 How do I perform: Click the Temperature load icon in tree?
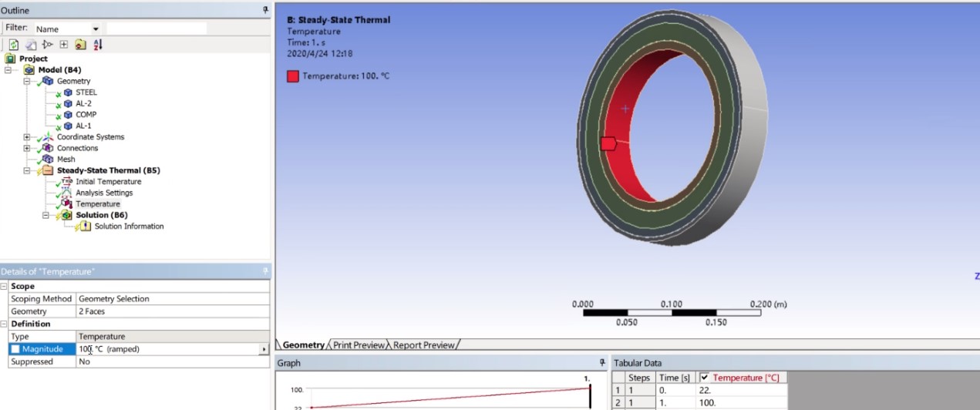point(67,204)
